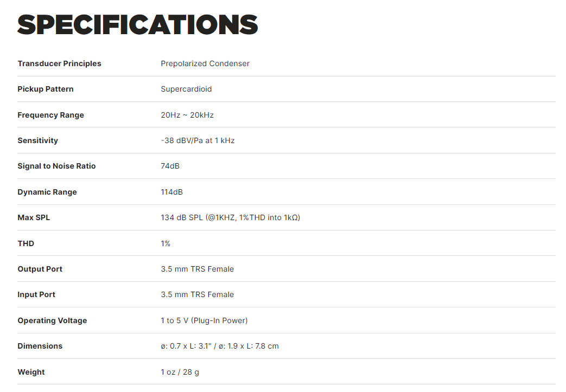Click the SPECIFICATIONS heading
Screen dimensions: 566x392
pyautogui.click(x=137, y=25)
